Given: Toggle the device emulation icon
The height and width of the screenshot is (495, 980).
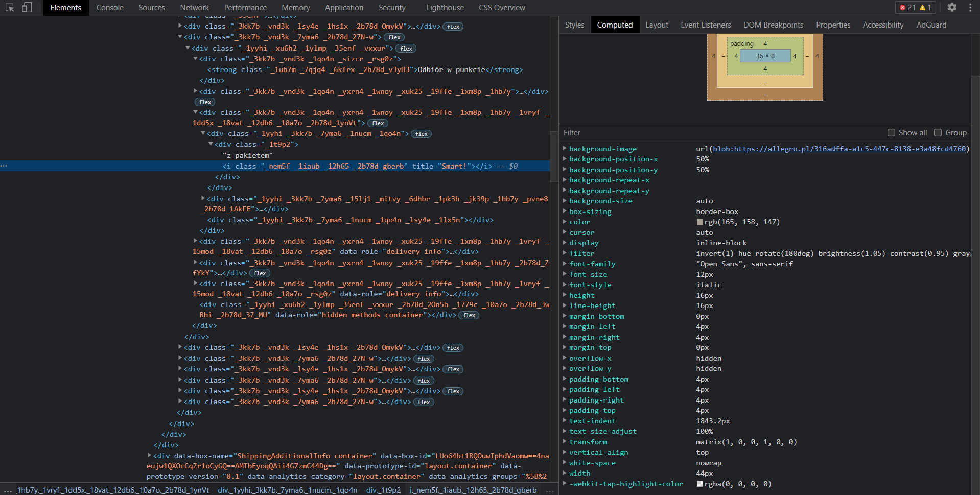Looking at the screenshot, I should (x=27, y=8).
